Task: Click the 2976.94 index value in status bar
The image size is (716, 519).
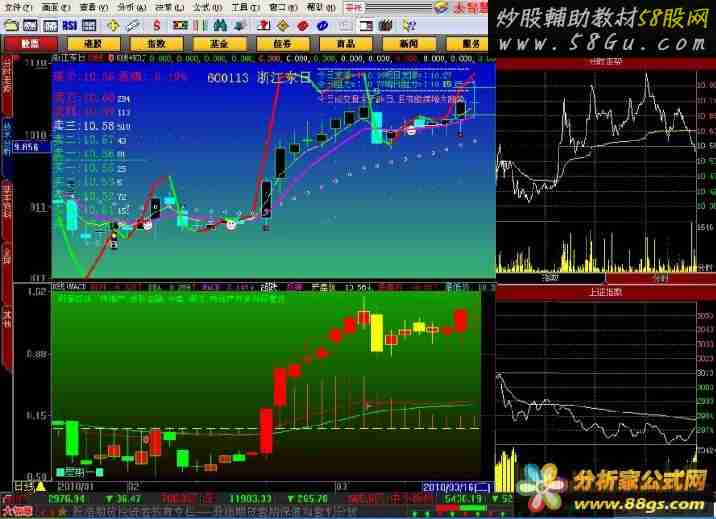Action: point(67,499)
